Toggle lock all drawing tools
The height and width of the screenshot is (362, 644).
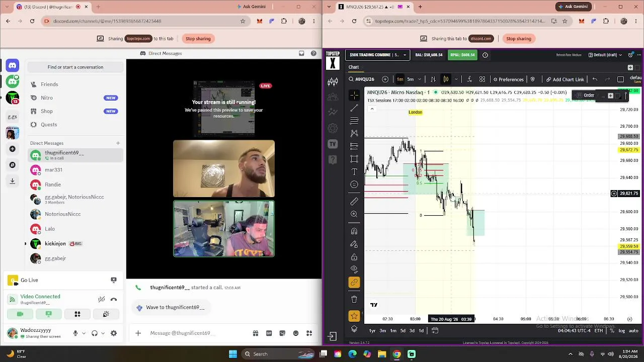click(354, 257)
